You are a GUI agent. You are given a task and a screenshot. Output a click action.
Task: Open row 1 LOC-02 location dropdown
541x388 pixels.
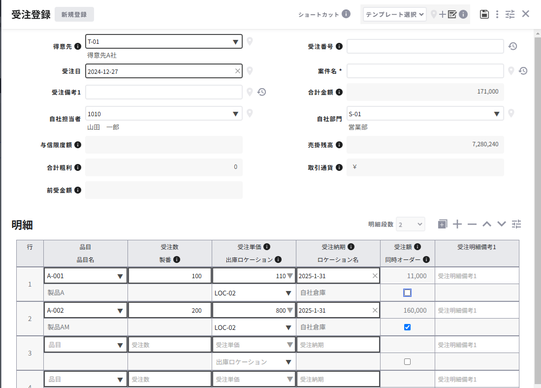point(288,293)
